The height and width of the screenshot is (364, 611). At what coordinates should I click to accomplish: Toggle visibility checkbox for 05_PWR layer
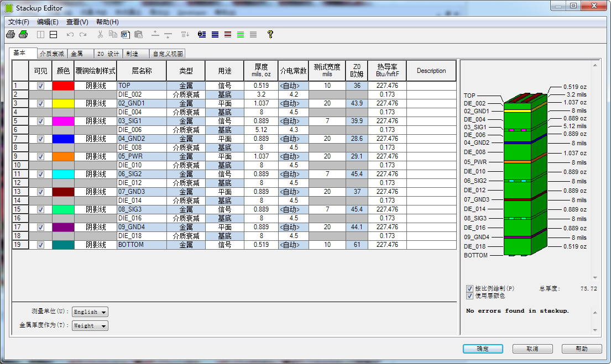click(x=40, y=156)
